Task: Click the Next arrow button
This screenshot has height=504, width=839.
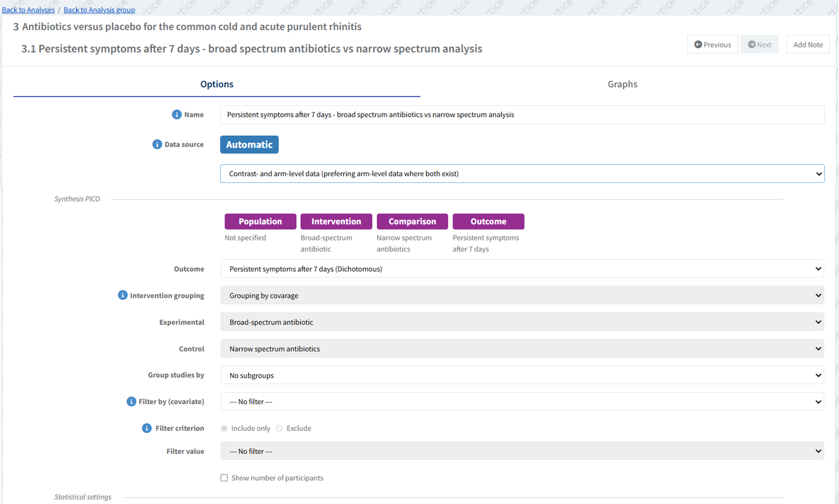Action: (x=759, y=44)
